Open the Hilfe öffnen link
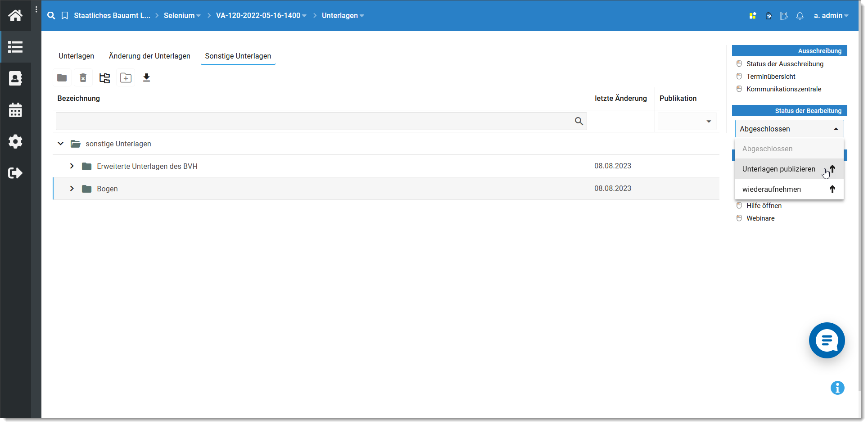The image size is (868, 425). pyautogui.click(x=764, y=206)
